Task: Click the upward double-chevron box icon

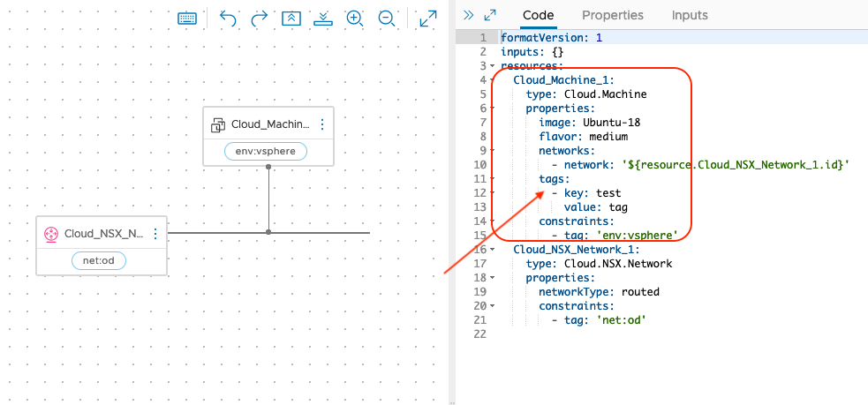Action: [x=291, y=19]
